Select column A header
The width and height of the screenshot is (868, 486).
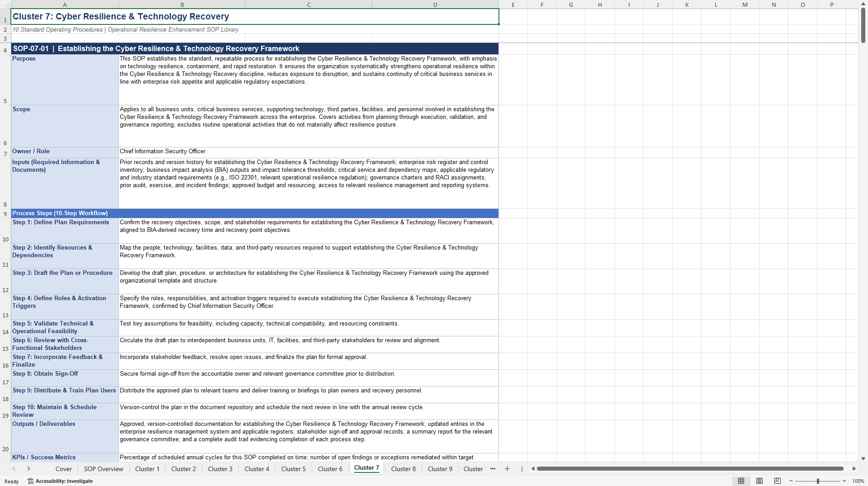[65, 5]
